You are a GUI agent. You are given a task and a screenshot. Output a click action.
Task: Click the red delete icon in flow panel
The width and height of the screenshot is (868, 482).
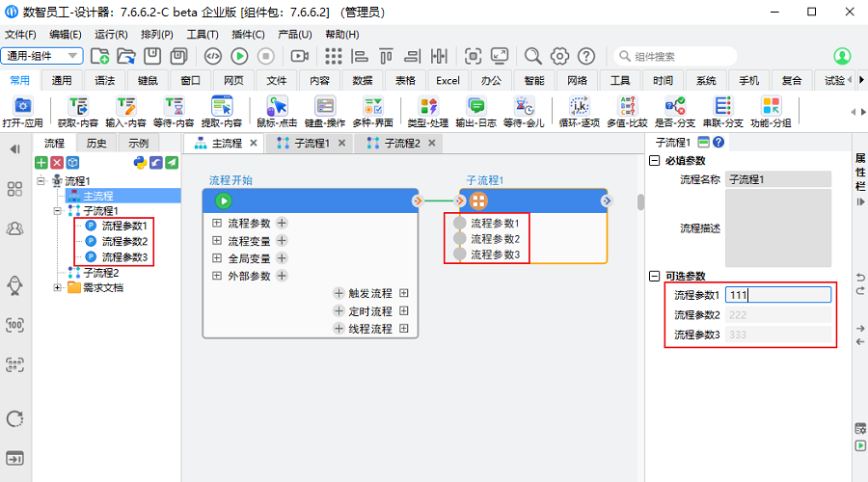(57, 163)
